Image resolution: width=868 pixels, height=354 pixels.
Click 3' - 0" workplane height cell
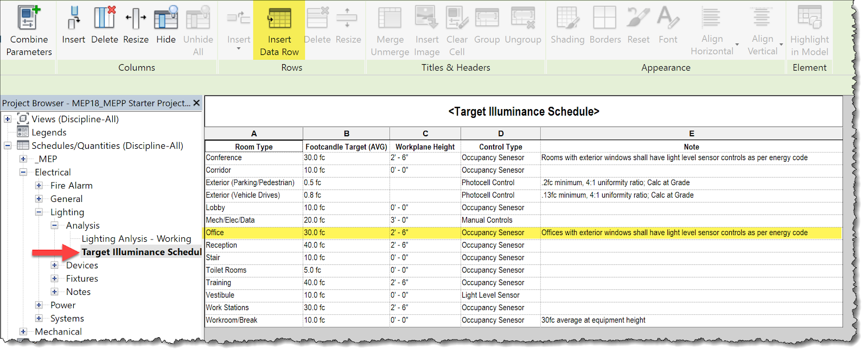coord(425,220)
